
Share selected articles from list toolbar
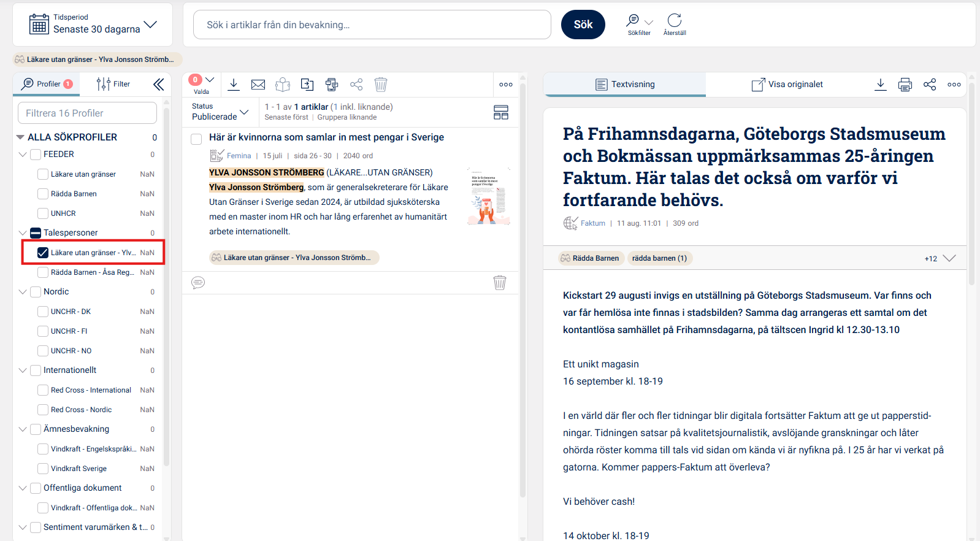pos(356,85)
